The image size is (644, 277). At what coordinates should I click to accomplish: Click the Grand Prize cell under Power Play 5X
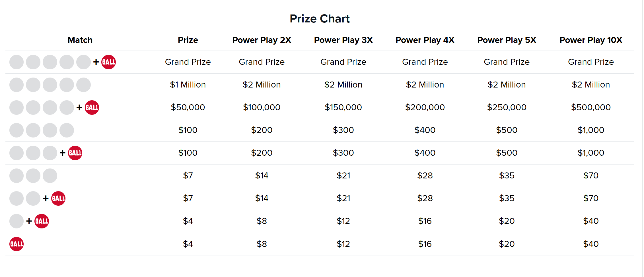[507, 62]
